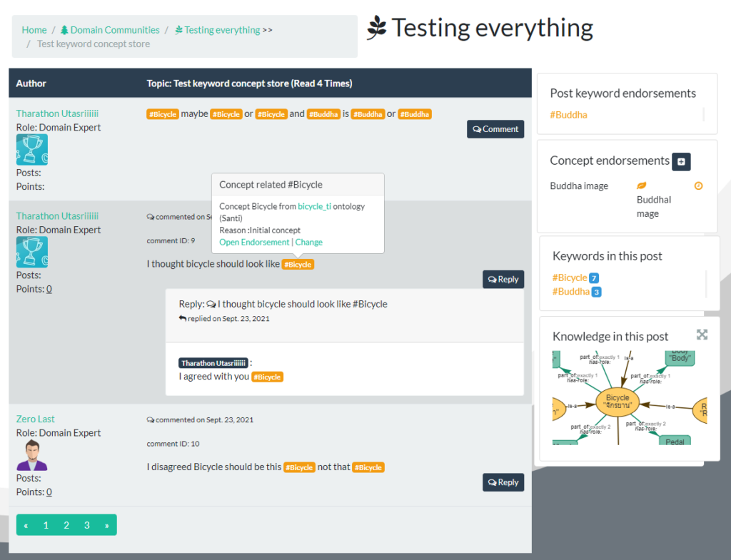The height and width of the screenshot is (560, 731).
Task: Click the Bicycle node in the knowledge graph
Action: point(617,401)
